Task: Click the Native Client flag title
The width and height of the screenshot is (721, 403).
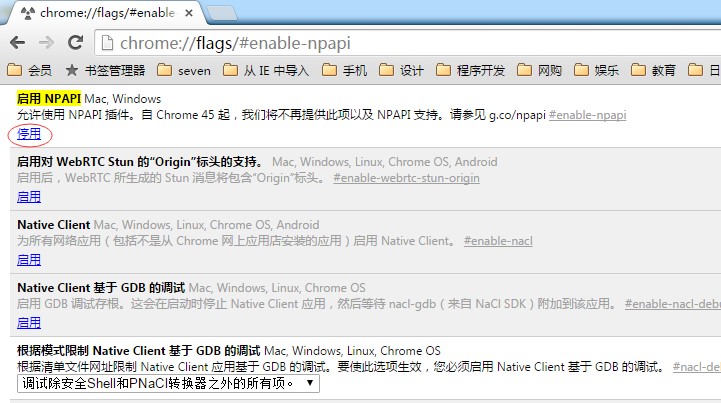Action: [54, 225]
